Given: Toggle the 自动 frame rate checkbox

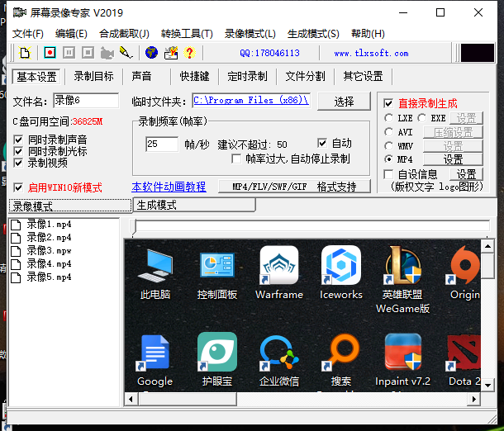Looking at the screenshot, I should [322, 143].
